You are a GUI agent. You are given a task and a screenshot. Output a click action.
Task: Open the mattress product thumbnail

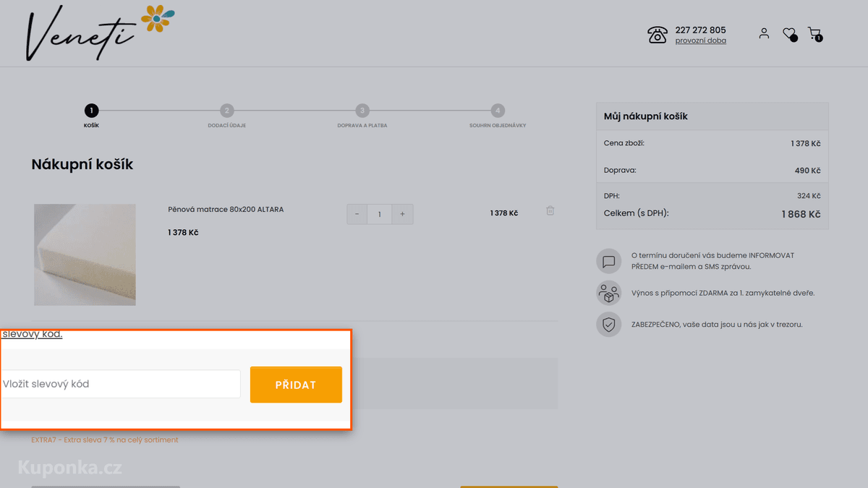(85, 254)
